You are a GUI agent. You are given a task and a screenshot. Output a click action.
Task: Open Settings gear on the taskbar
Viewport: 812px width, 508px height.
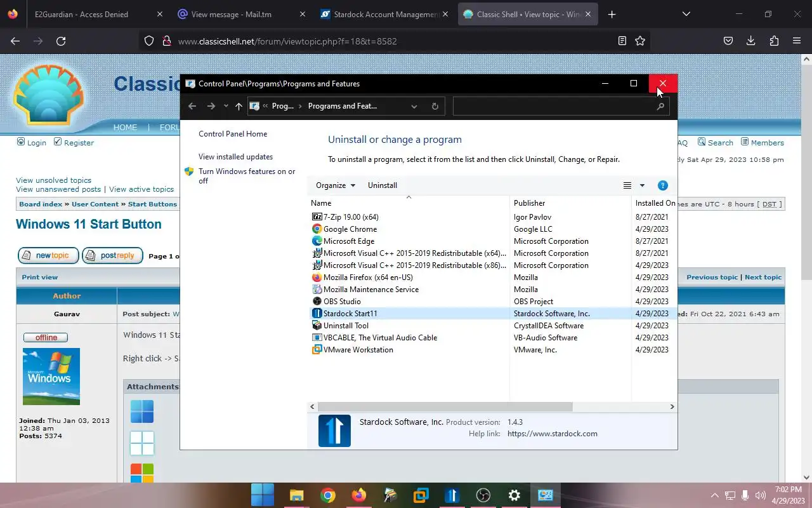click(x=514, y=495)
